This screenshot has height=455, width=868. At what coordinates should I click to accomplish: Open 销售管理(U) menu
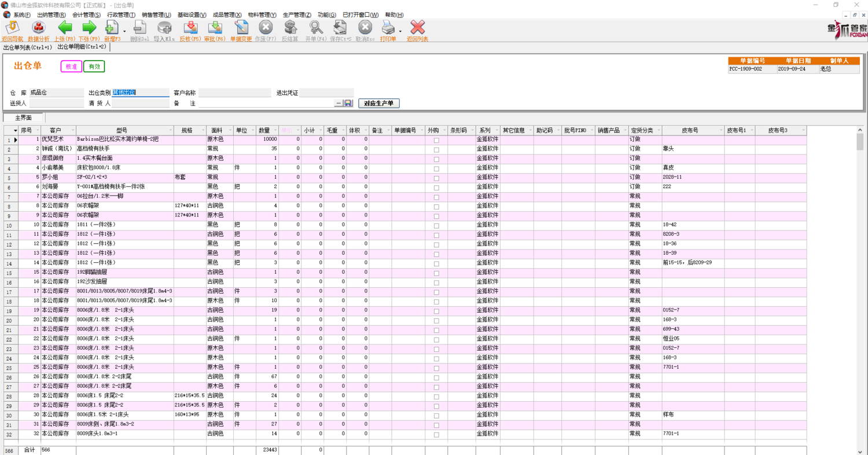pos(156,15)
